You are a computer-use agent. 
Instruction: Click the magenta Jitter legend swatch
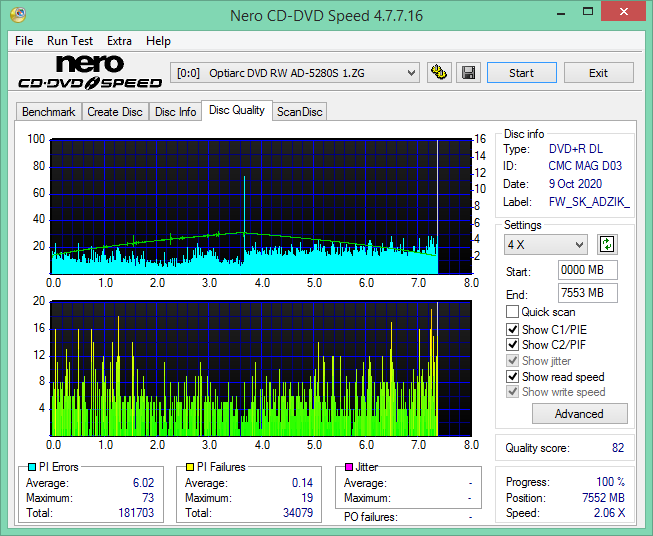[349, 467]
